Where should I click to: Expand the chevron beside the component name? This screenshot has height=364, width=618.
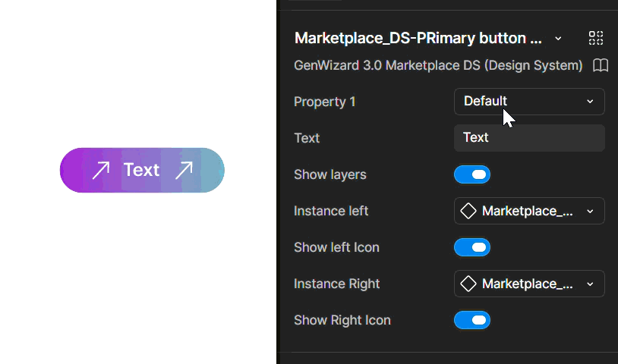coord(558,39)
